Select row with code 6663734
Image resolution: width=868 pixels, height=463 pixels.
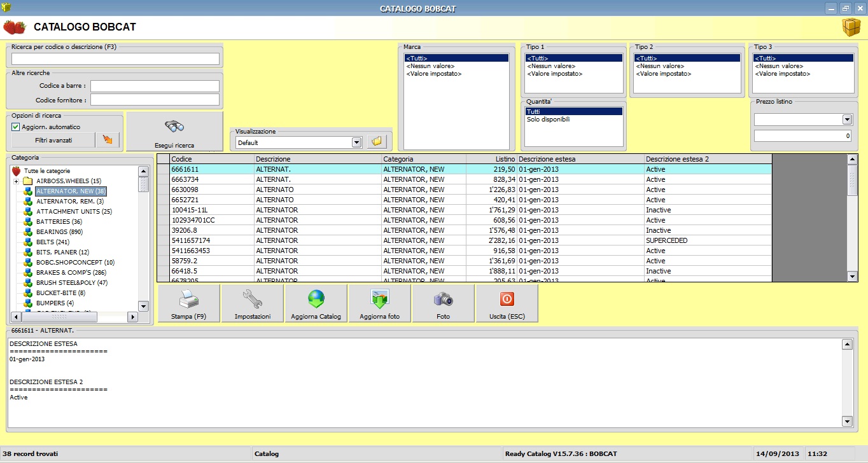[465, 179]
